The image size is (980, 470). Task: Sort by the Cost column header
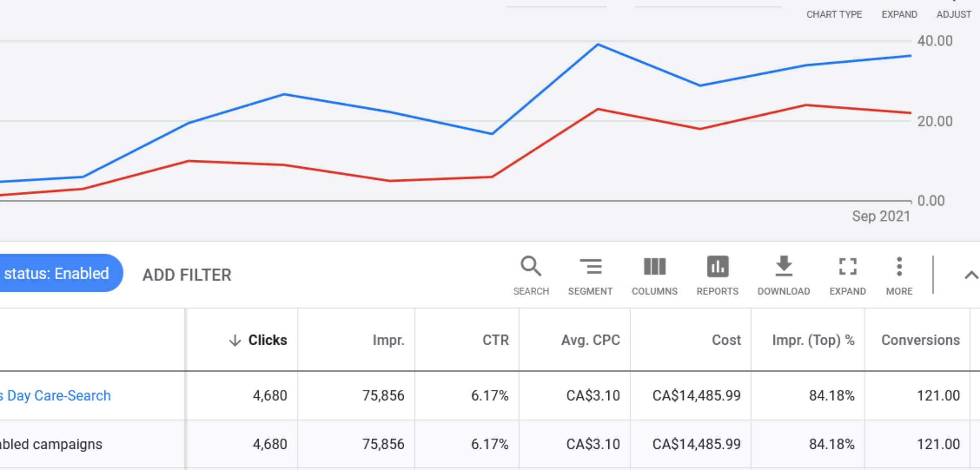(726, 340)
